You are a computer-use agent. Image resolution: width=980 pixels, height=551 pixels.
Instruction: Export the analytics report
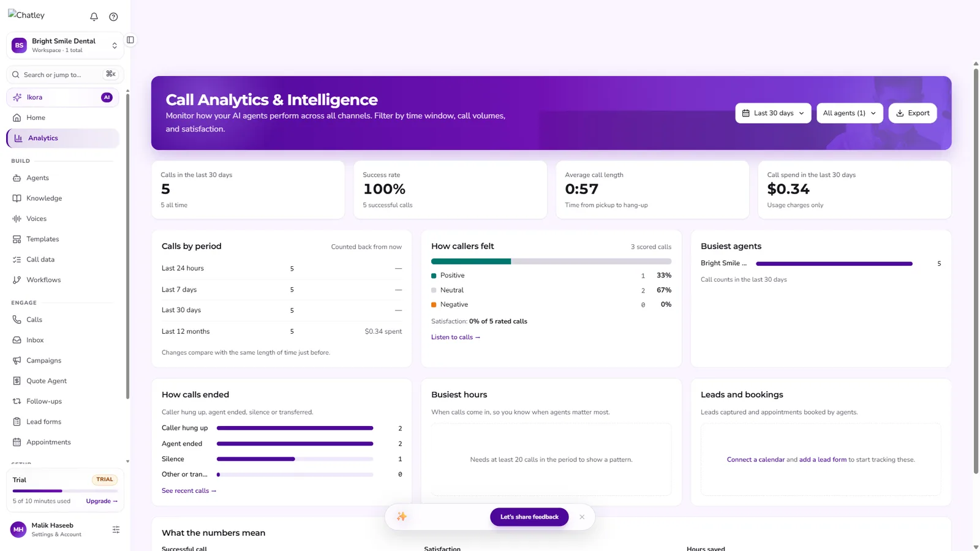click(x=913, y=113)
